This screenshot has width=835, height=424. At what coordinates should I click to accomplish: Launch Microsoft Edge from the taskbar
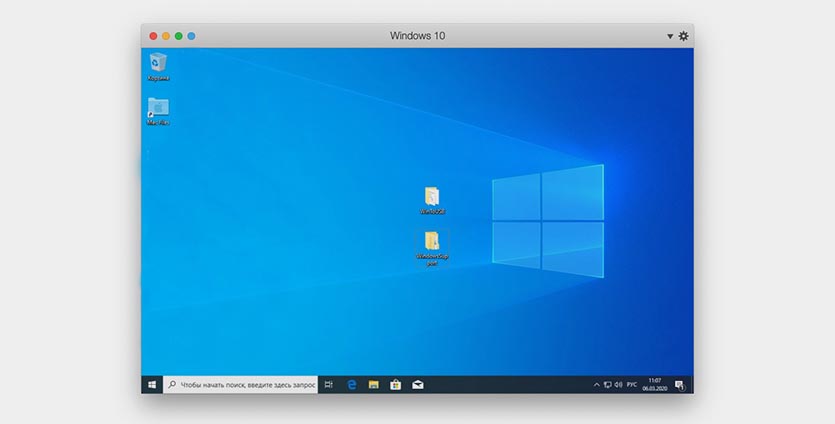(351, 385)
